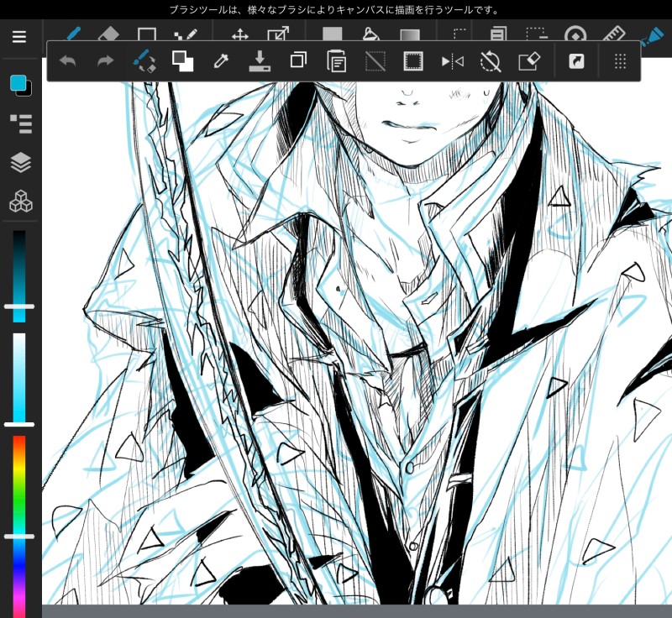Toggle horizontal canvas flip
The width and height of the screenshot is (672, 618).
pyautogui.click(x=453, y=61)
